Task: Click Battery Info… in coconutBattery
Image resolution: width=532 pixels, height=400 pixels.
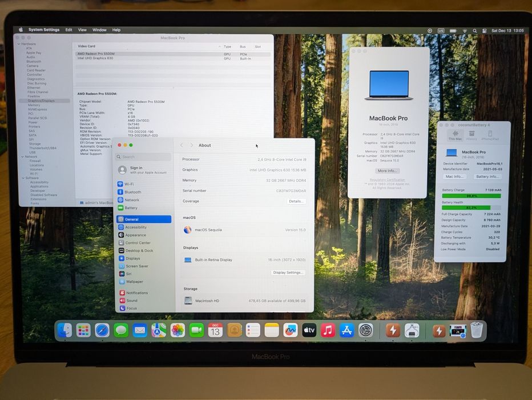Action: 487,176
